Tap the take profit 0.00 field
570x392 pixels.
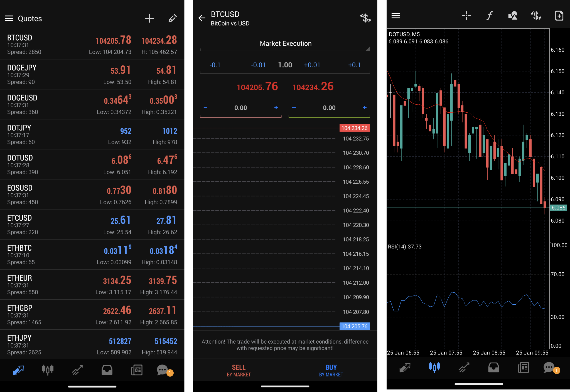coord(329,108)
